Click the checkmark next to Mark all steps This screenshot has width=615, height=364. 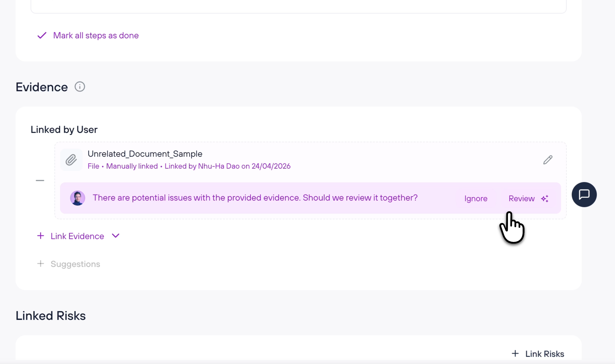click(42, 36)
